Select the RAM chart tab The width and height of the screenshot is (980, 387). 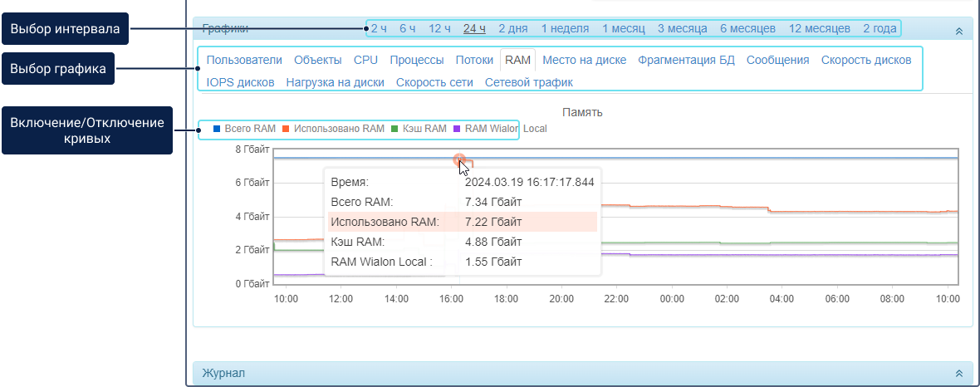(517, 60)
